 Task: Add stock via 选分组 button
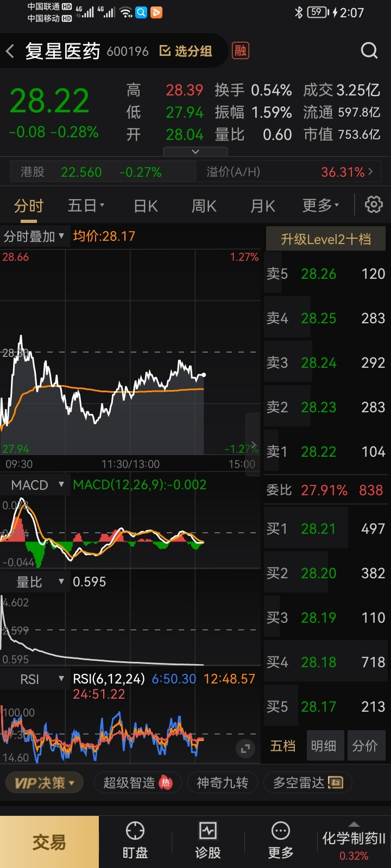click(186, 51)
